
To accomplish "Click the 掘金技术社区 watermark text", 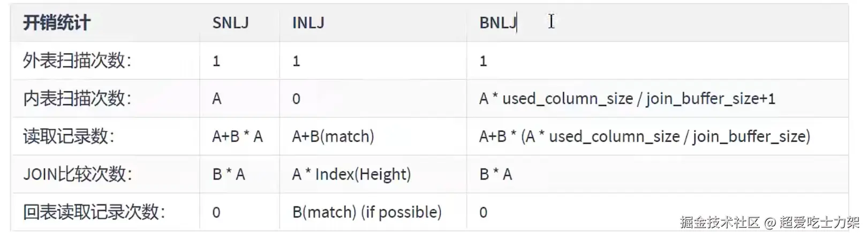I will tap(720, 222).
